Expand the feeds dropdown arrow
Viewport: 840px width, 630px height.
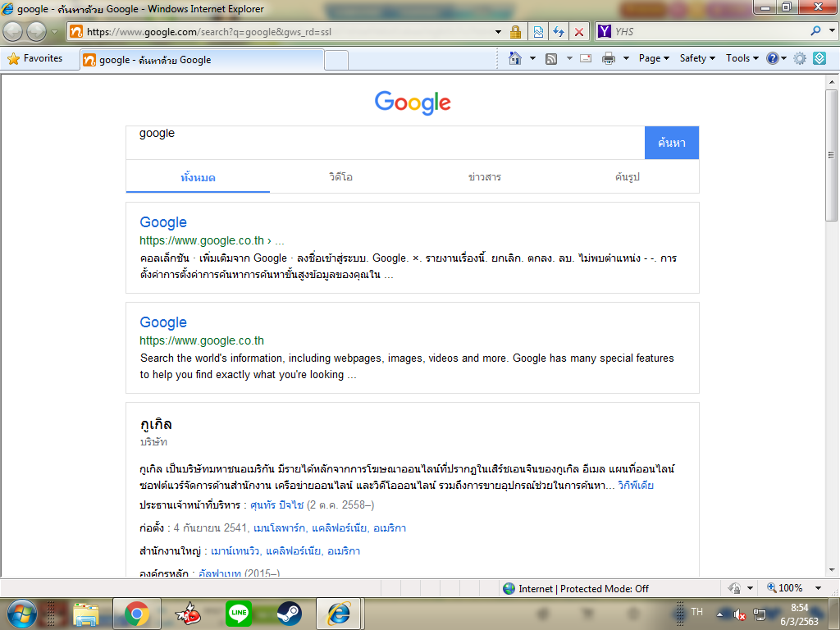569,58
